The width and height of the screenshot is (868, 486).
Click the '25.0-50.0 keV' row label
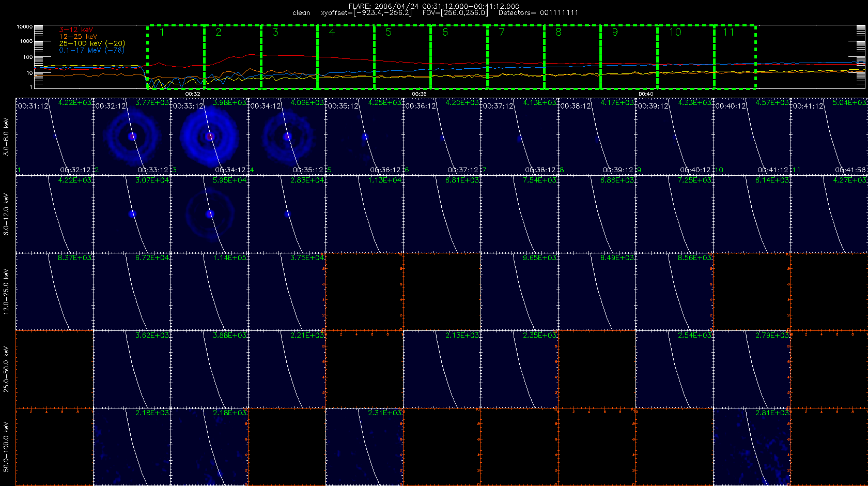[x=6, y=369]
